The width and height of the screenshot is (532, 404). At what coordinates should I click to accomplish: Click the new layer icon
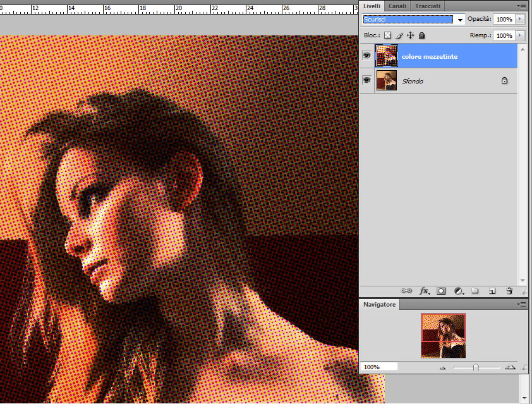[492, 291]
